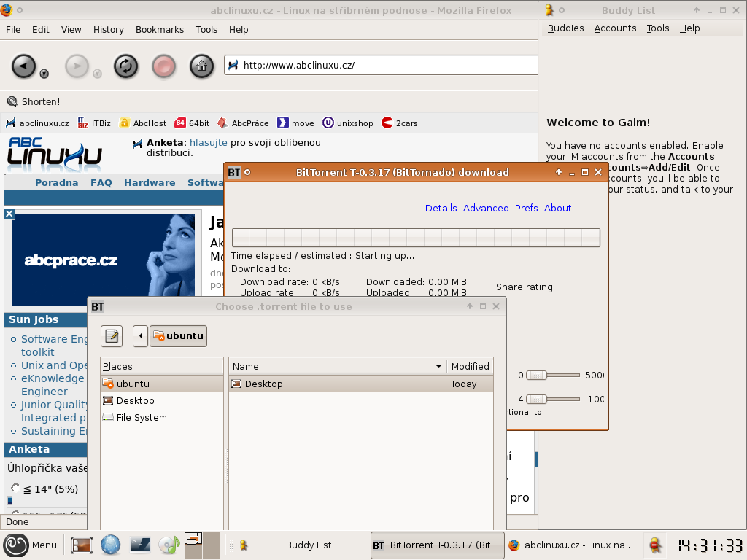Image resolution: width=747 pixels, height=560 pixels.
Task: Open AbcPráce bookmark
Action: click(243, 122)
